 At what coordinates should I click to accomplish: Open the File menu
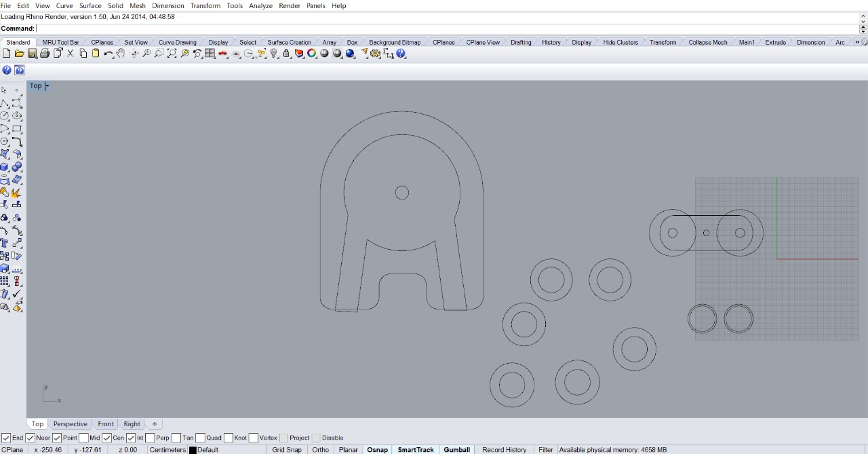pyautogui.click(x=5, y=5)
